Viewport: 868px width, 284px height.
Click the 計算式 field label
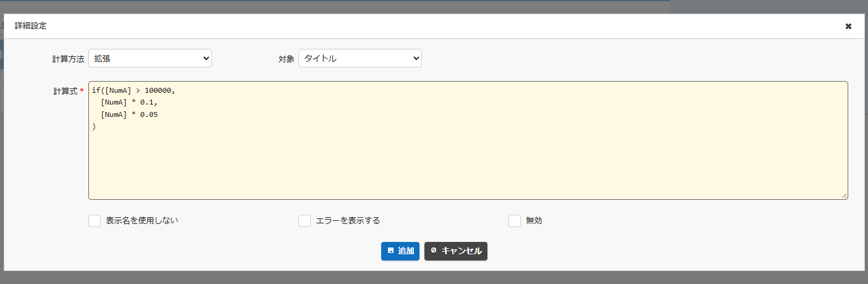click(x=65, y=91)
